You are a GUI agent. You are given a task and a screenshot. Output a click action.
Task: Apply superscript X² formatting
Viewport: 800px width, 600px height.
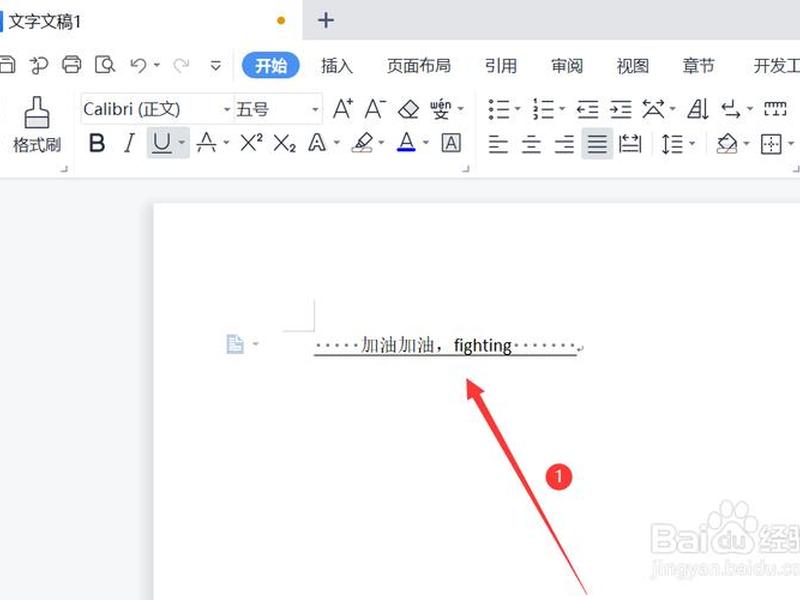click(252, 142)
